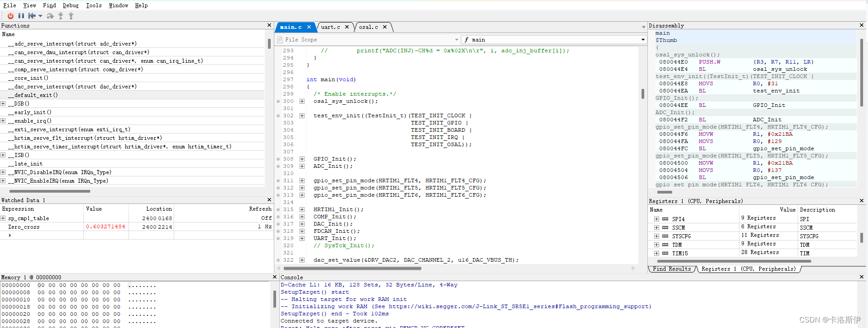This screenshot has width=868, height=328.
Task: Close the osal.c tab
Action: click(x=385, y=27)
